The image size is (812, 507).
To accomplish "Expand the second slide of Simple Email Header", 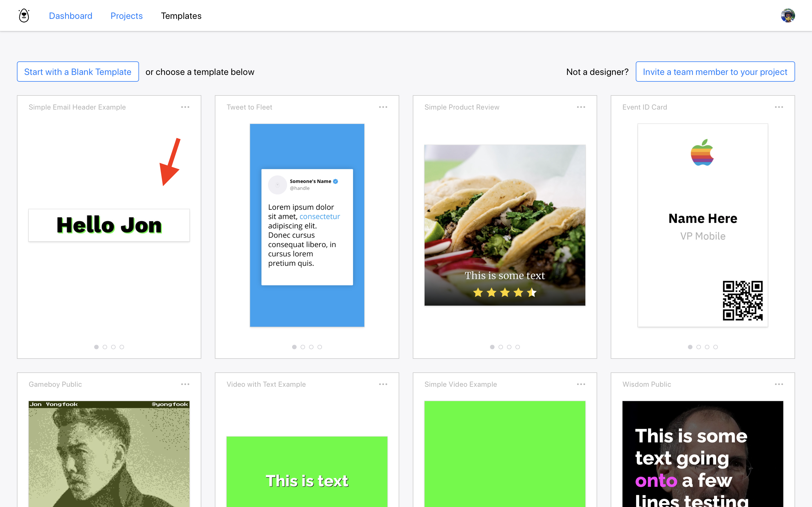I will point(105,347).
